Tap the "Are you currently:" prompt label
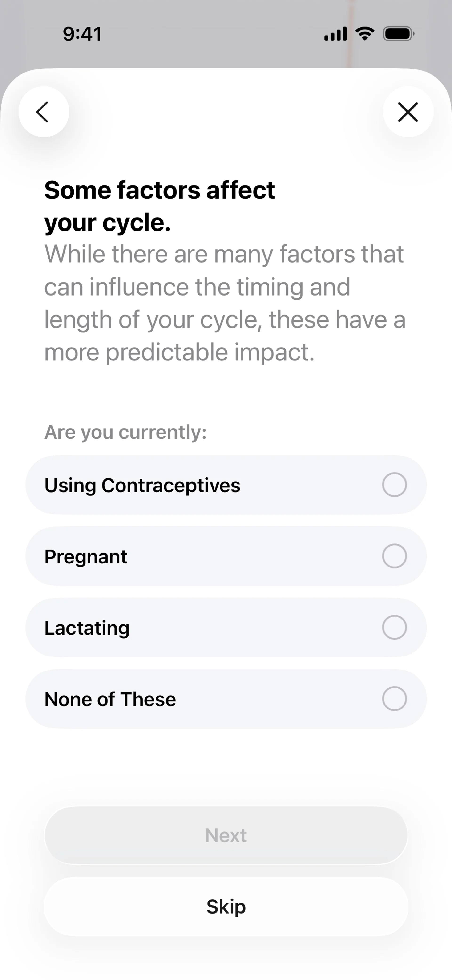 pos(125,432)
